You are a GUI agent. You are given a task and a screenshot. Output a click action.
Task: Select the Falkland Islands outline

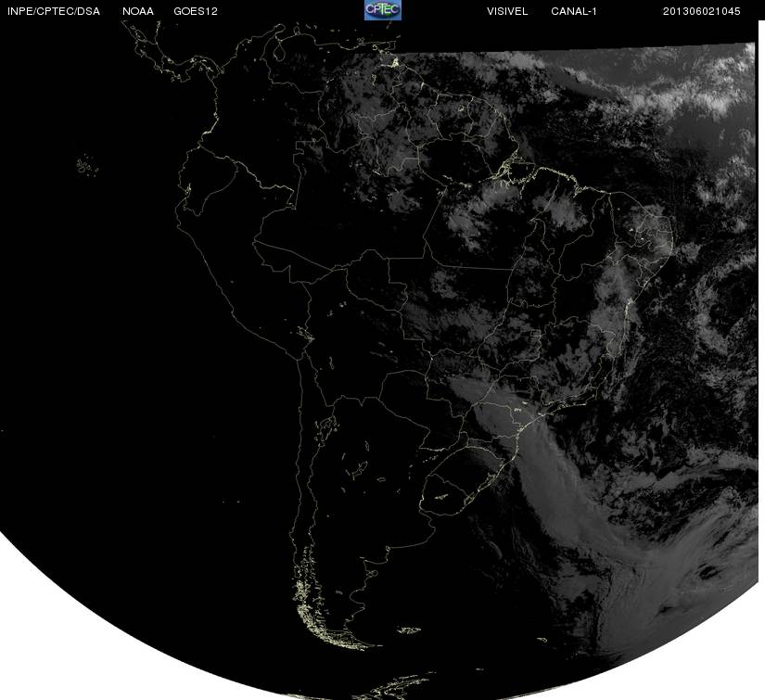pos(409,630)
